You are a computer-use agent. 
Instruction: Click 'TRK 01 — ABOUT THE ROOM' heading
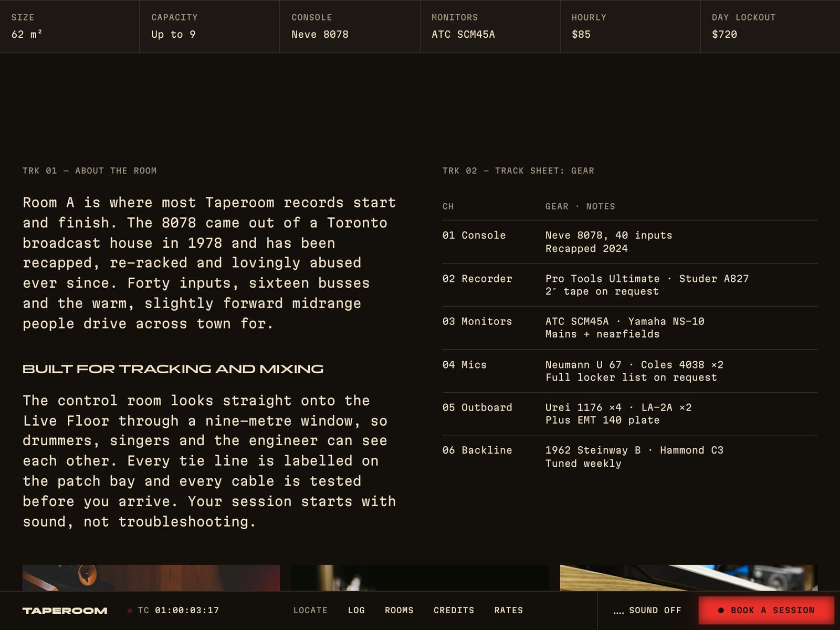point(90,171)
